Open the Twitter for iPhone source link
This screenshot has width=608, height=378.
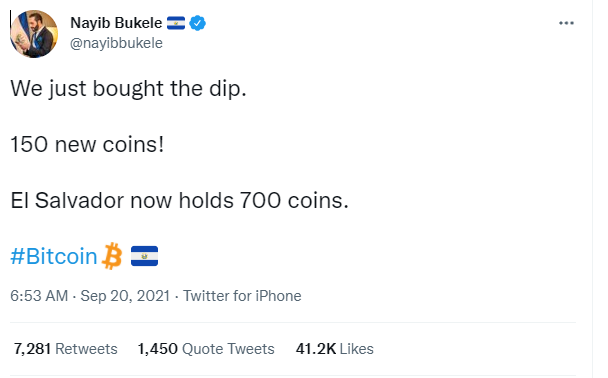click(242, 296)
